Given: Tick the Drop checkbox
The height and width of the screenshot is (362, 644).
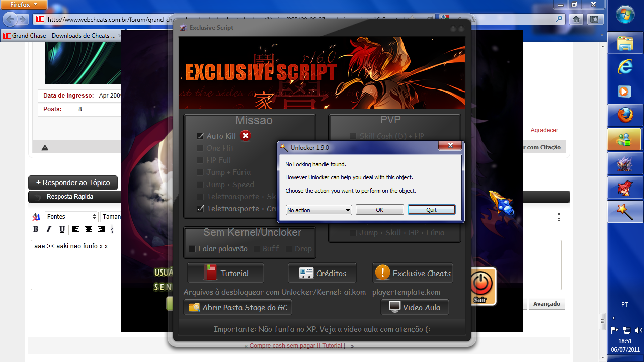Looking at the screenshot, I should 289,249.
